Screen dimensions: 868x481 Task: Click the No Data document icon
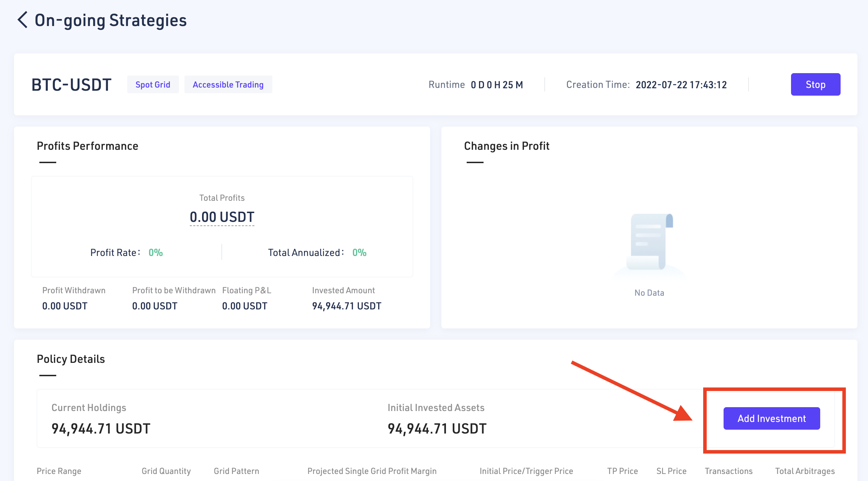(x=649, y=243)
